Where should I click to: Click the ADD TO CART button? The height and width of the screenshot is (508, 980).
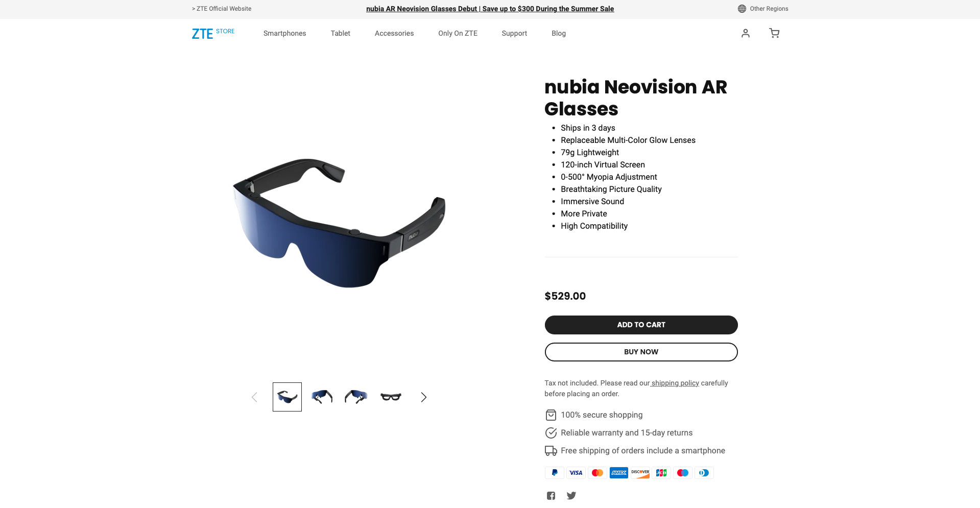641,325
